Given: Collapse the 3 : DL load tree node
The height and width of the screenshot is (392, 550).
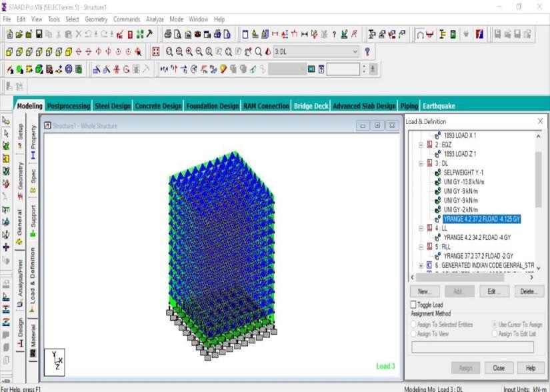Looking at the screenshot, I should [421, 163].
